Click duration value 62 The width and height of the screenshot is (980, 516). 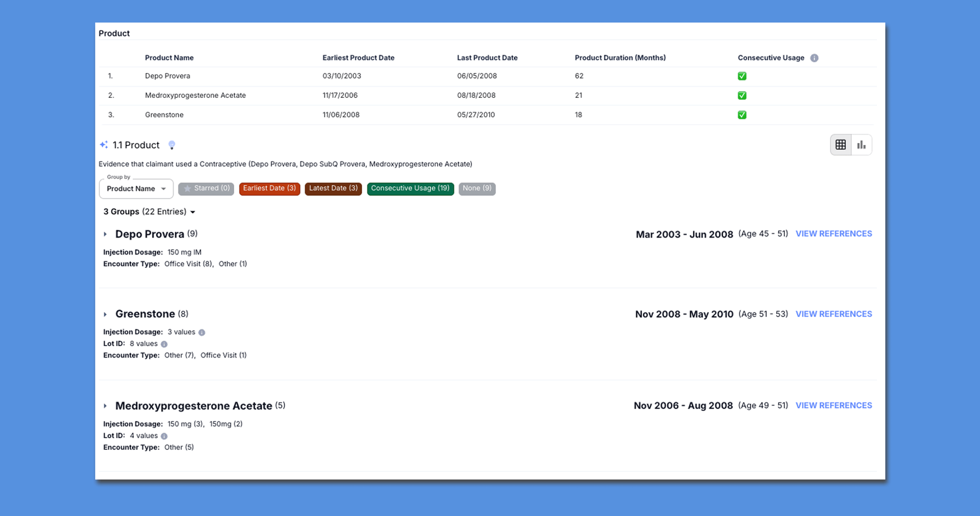[579, 76]
